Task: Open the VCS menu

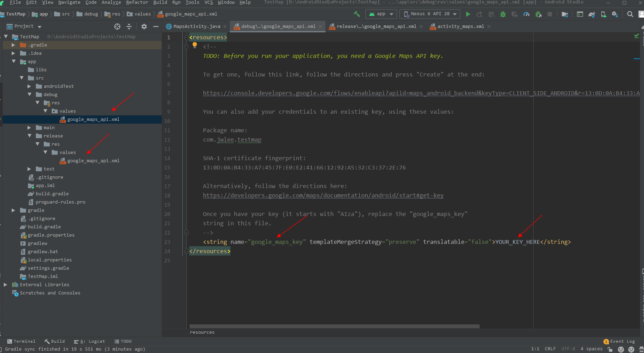Action: point(208,2)
